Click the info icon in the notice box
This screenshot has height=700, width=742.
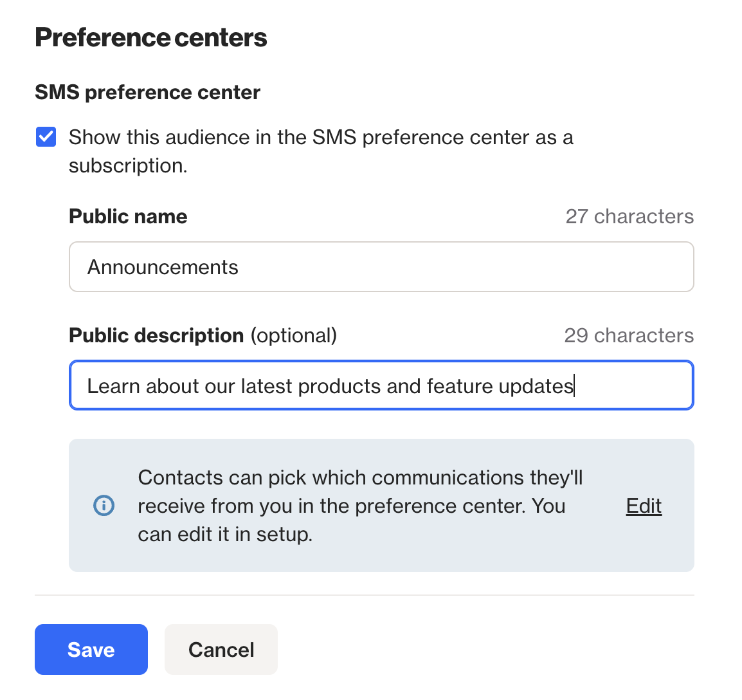[x=104, y=506]
